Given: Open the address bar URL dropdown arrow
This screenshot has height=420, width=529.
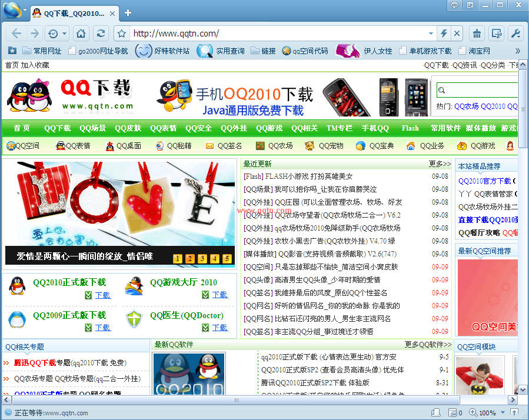Looking at the screenshot, I should coord(432,33).
